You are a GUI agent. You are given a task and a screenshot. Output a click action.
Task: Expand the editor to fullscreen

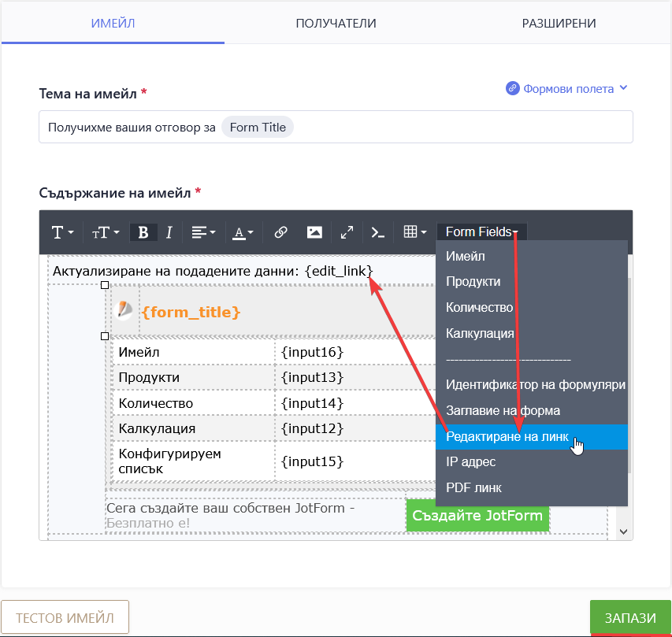[347, 232]
